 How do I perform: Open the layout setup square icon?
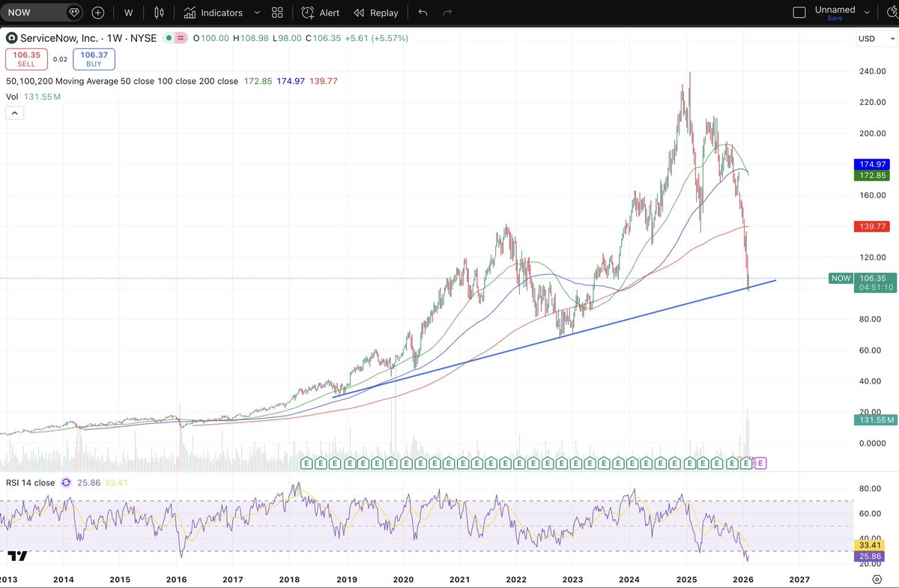point(799,13)
